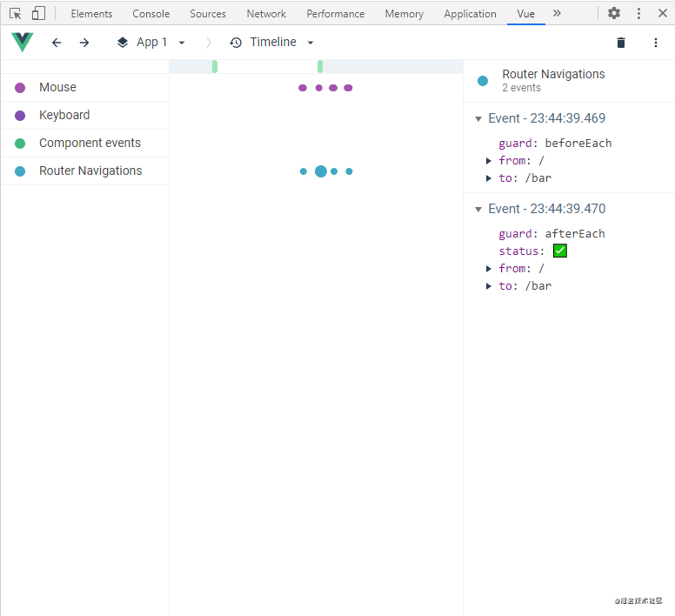Go back with the left arrow

[x=57, y=42]
